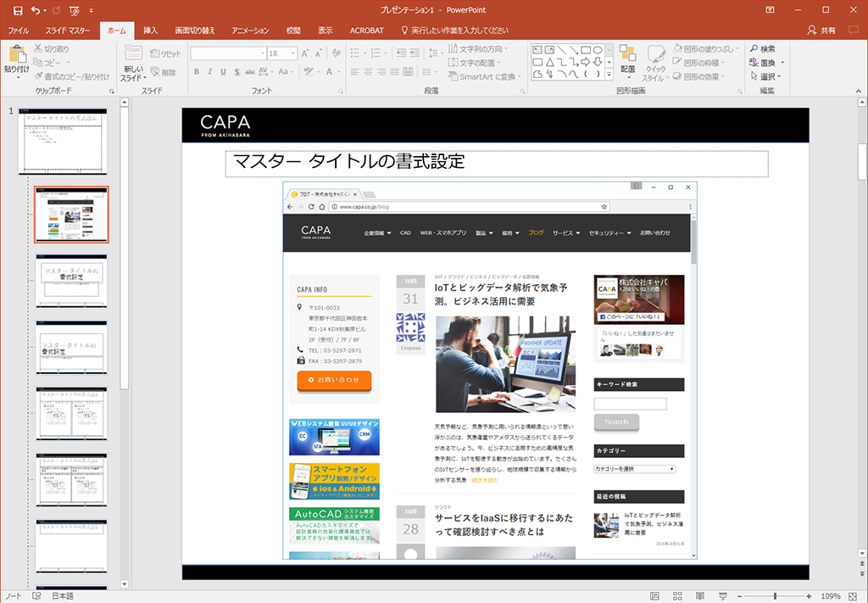868x603 pixels.
Task: Clear all formatting with the eraser A icon
Action: pos(336,53)
